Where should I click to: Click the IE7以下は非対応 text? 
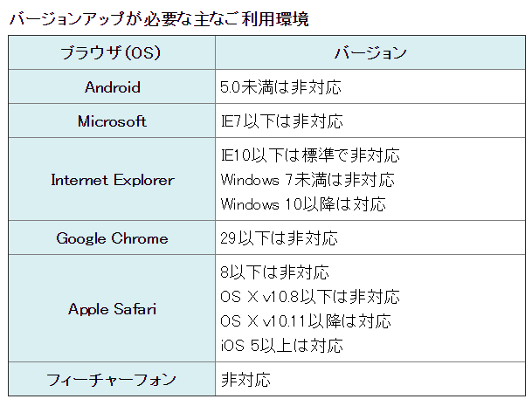coord(281,121)
